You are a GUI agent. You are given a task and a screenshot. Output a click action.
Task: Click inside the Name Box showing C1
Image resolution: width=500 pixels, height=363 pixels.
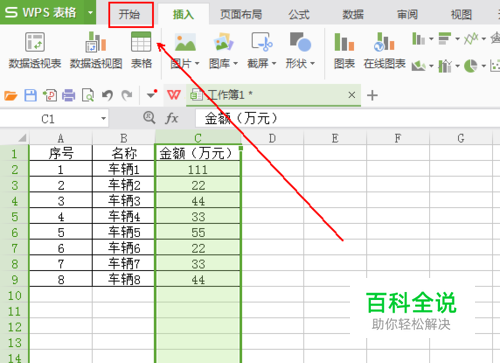tap(48, 119)
